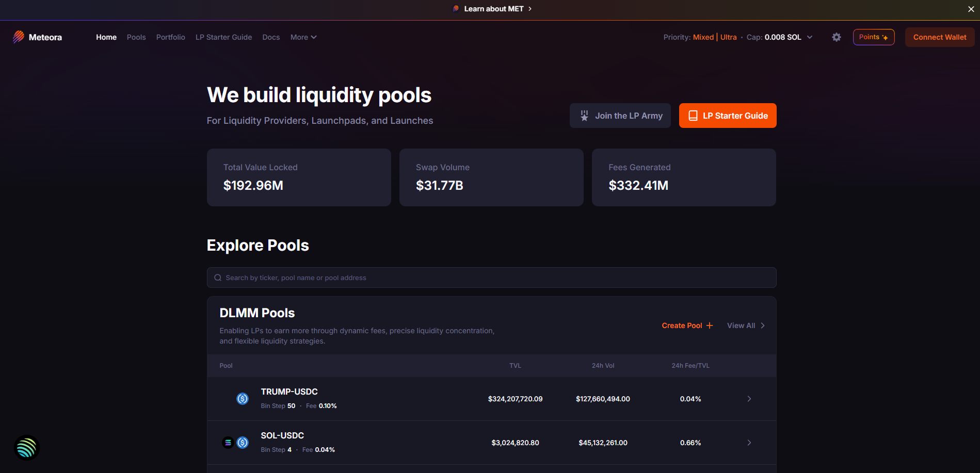Open the Points button
The height and width of the screenshot is (473, 980).
[873, 37]
